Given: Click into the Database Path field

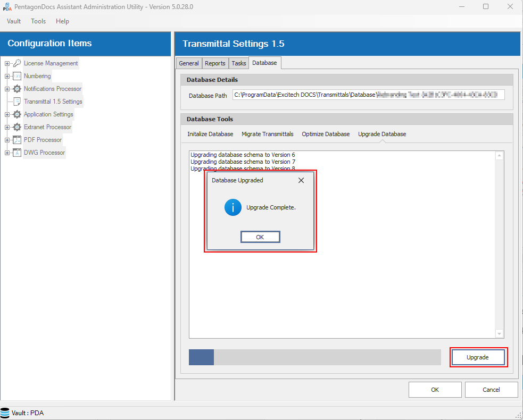Looking at the screenshot, I should click(x=368, y=95).
